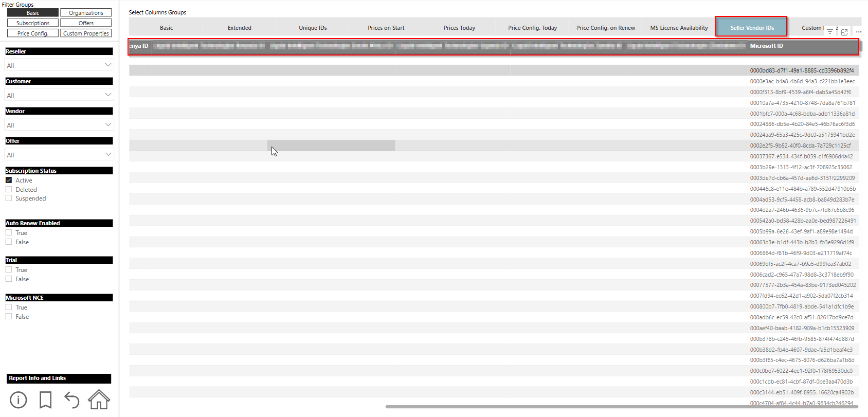
Task: Click cell 0003de7d-cb6a-457d-ae6d-3151f2299209
Action: [x=802, y=178]
